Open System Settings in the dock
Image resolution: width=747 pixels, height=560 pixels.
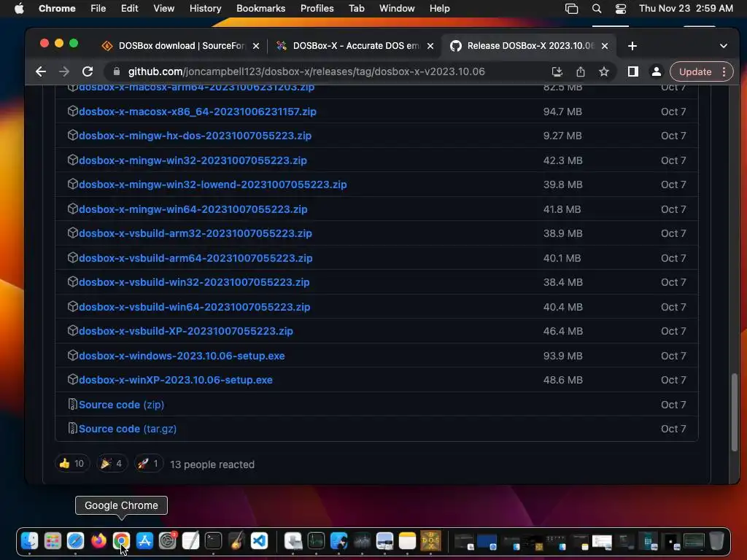167,541
